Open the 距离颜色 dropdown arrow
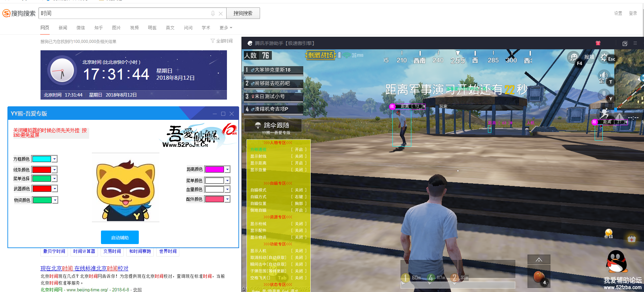644x292 pixels. pyautogui.click(x=228, y=169)
